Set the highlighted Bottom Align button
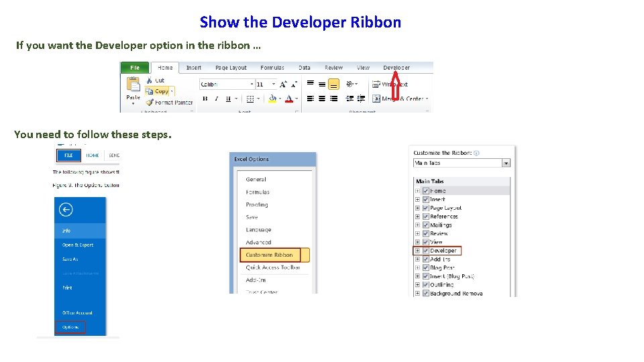Image resolution: width=644 pixels, height=362 pixels. (333, 84)
